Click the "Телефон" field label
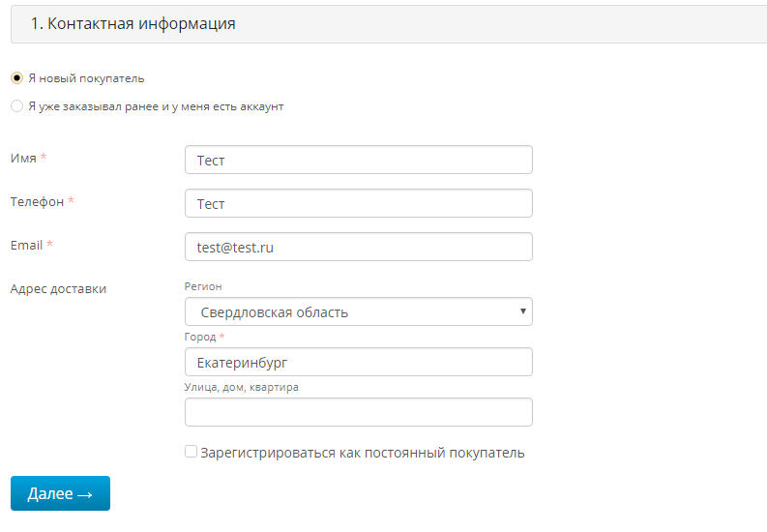 click(37, 201)
